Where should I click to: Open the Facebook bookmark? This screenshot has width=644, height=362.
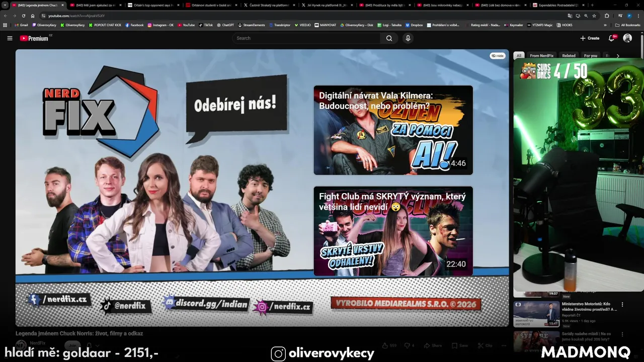134,25
